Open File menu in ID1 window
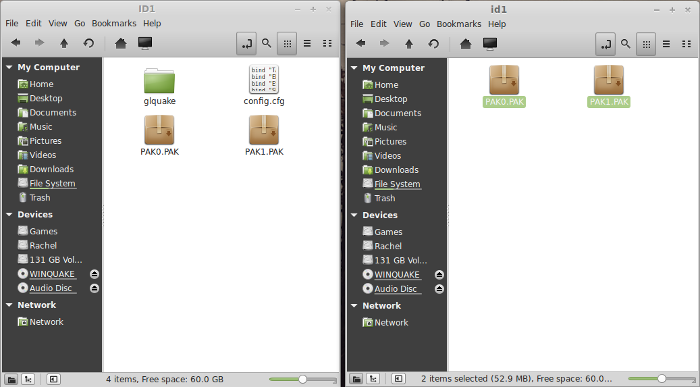700x387 pixels. coord(12,23)
